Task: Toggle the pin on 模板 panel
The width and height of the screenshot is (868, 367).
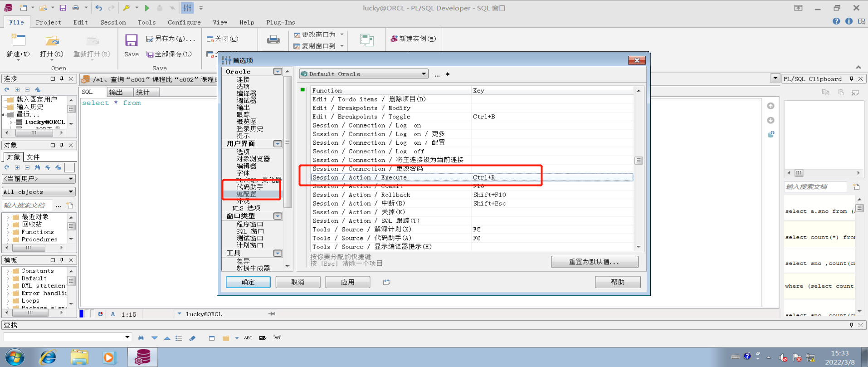Action: [62, 260]
